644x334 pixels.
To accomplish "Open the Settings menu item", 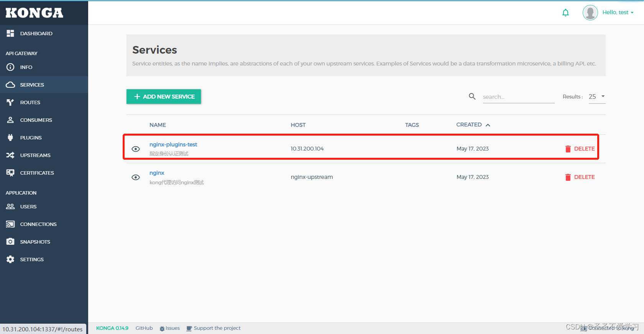I will click(44, 259).
